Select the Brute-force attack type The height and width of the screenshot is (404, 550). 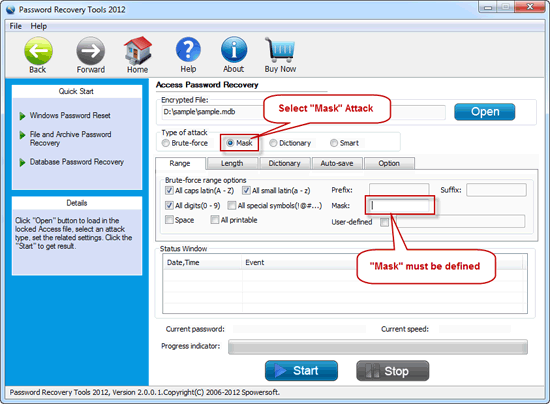click(x=166, y=143)
